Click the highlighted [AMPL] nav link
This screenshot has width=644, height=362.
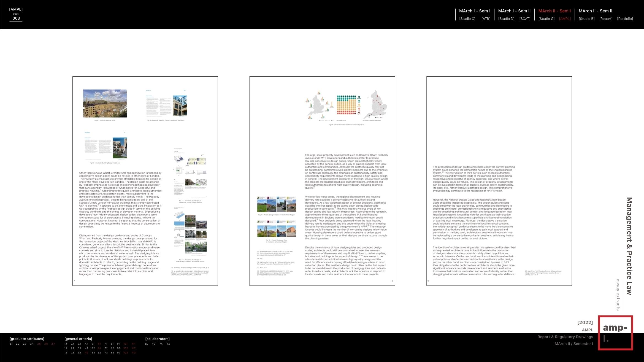pyautogui.click(x=565, y=19)
